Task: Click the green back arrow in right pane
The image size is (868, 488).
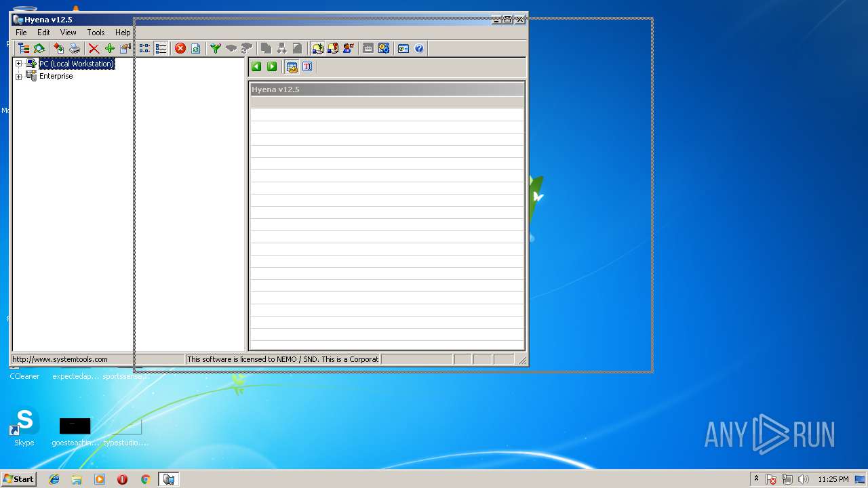Action: tap(256, 66)
